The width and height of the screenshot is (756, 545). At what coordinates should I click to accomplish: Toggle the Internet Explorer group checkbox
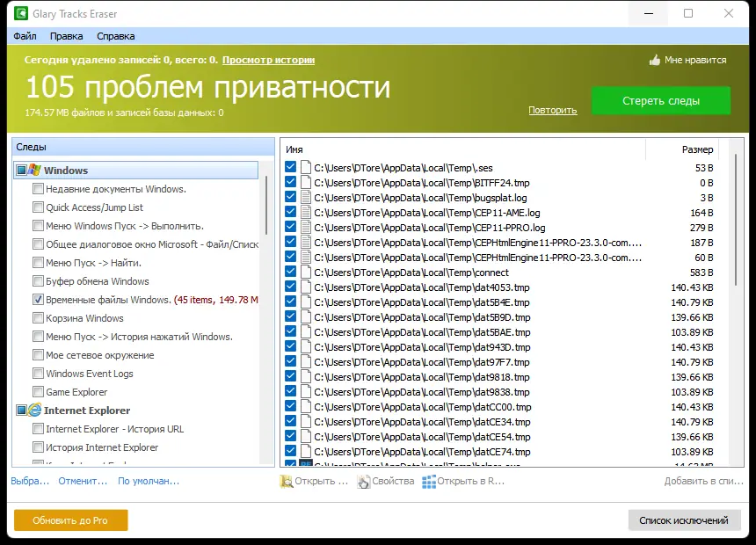pyautogui.click(x=21, y=410)
